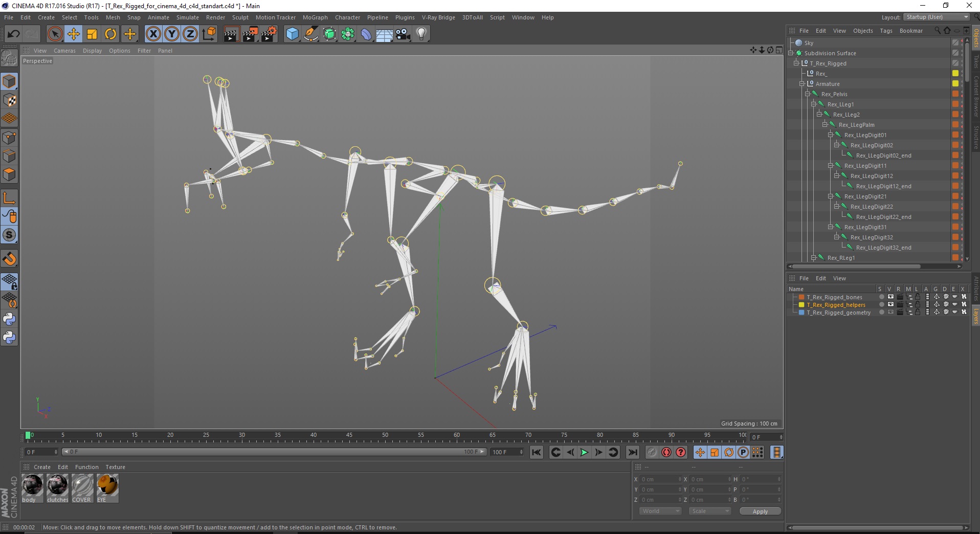Viewport: 980px width, 534px height.
Task: Open the Layout Startup dropdown
Action: [937, 17]
